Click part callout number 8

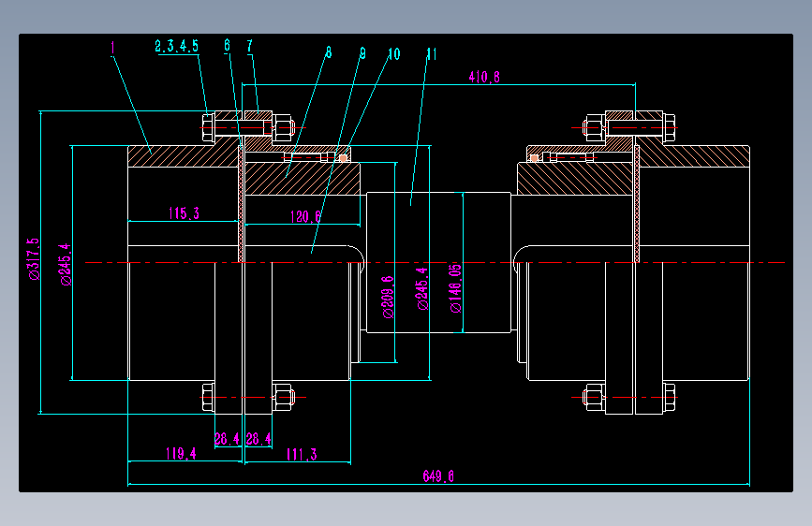click(x=329, y=52)
